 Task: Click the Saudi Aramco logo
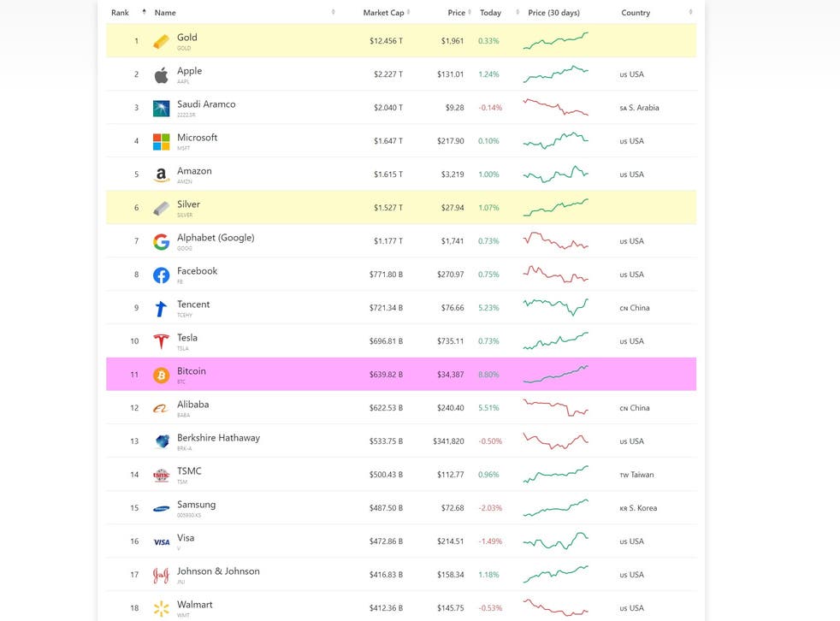pyautogui.click(x=161, y=109)
